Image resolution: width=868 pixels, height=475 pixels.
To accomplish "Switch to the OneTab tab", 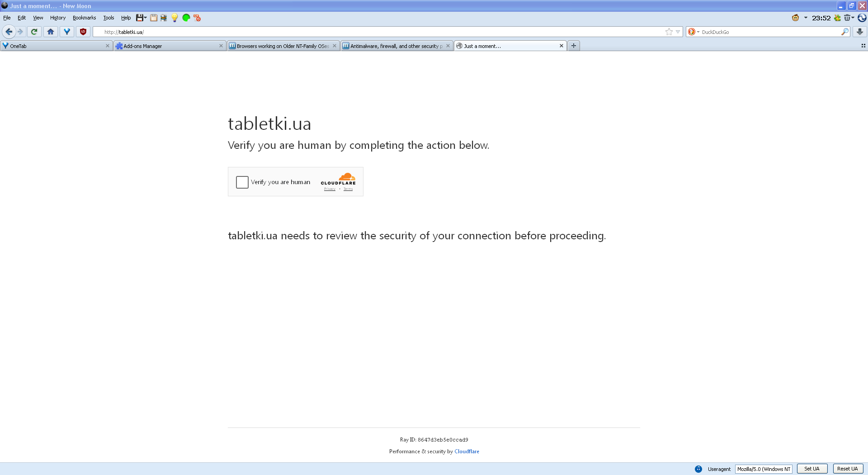I will point(57,46).
